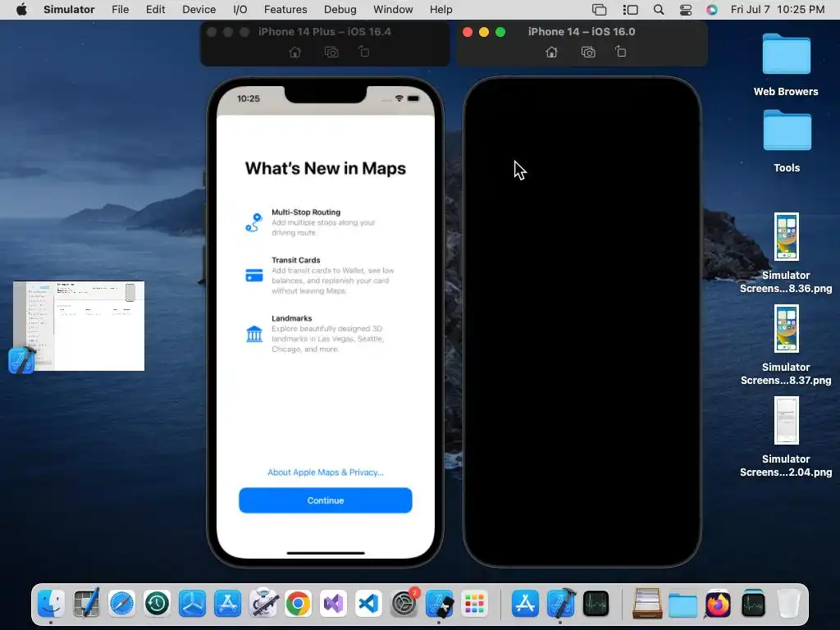Image resolution: width=840 pixels, height=630 pixels.
Task: Open About Apple Maps & Privacy link
Action: pyautogui.click(x=325, y=472)
